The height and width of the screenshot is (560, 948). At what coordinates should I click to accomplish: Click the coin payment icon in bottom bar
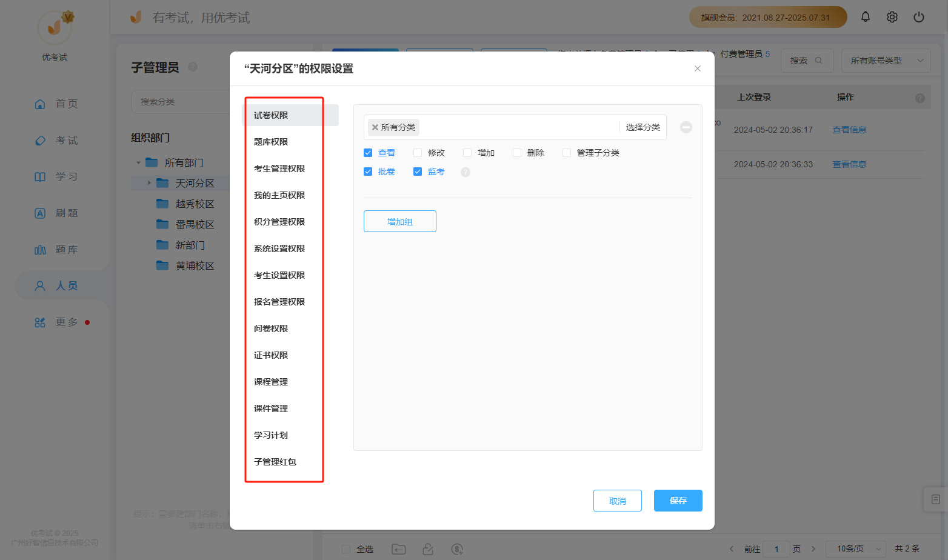click(457, 549)
